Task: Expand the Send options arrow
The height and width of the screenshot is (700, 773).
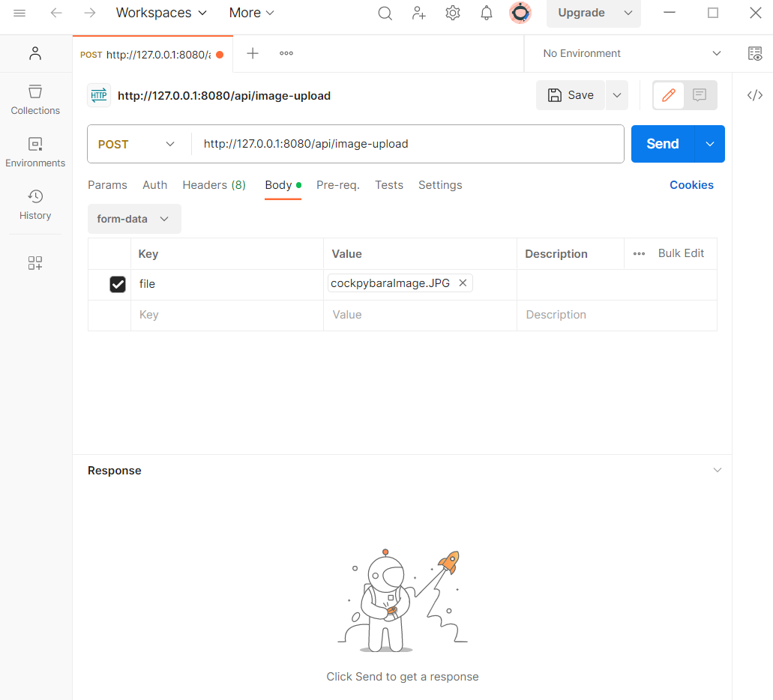Action: click(x=709, y=144)
